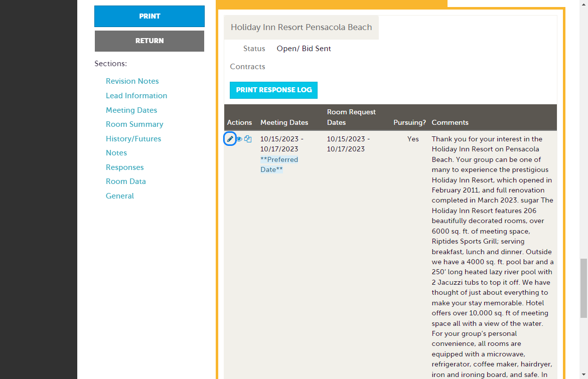Open the General section link

tap(119, 196)
